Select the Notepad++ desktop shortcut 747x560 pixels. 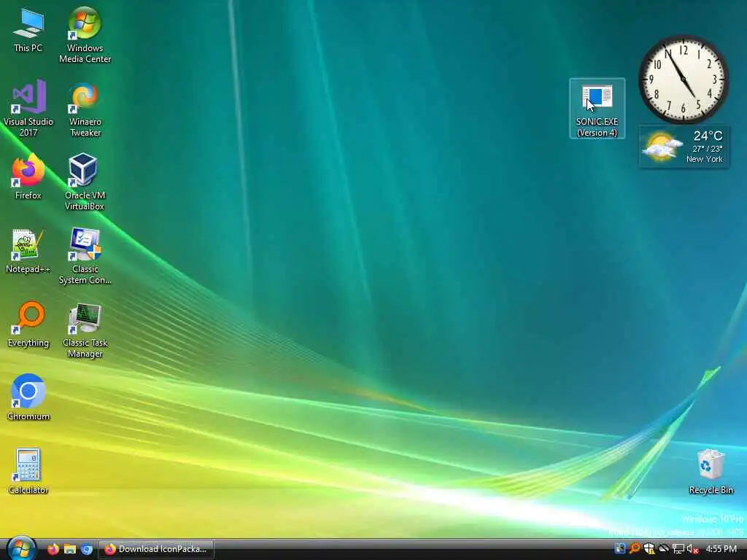tap(28, 251)
